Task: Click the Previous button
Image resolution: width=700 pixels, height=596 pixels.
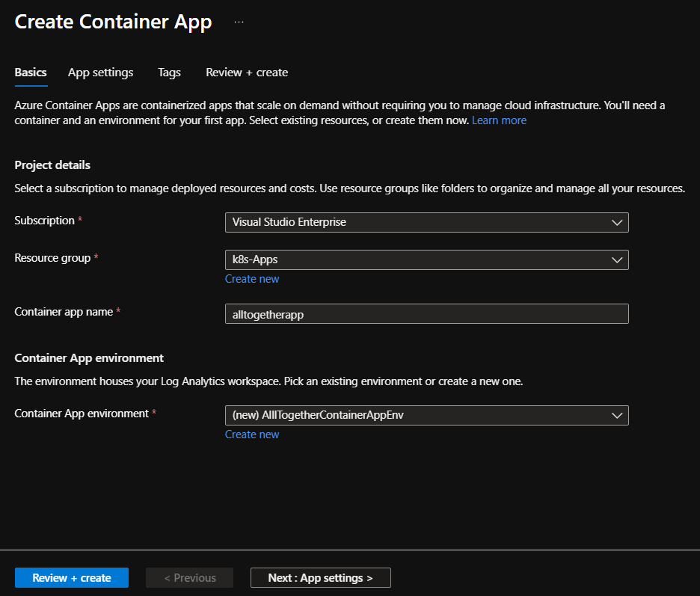Action: (190, 578)
